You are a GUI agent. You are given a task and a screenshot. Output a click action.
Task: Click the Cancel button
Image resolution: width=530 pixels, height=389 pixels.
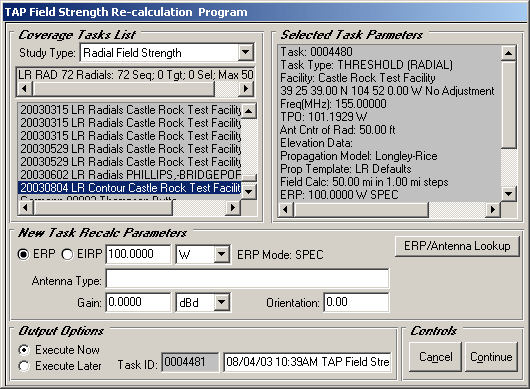click(x=435, y=357)
